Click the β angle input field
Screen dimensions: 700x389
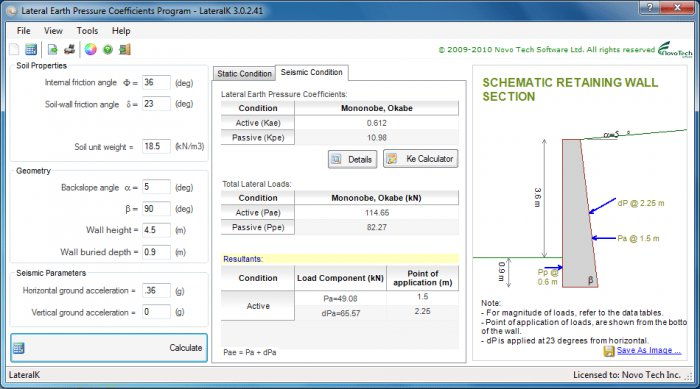[156, 209]
